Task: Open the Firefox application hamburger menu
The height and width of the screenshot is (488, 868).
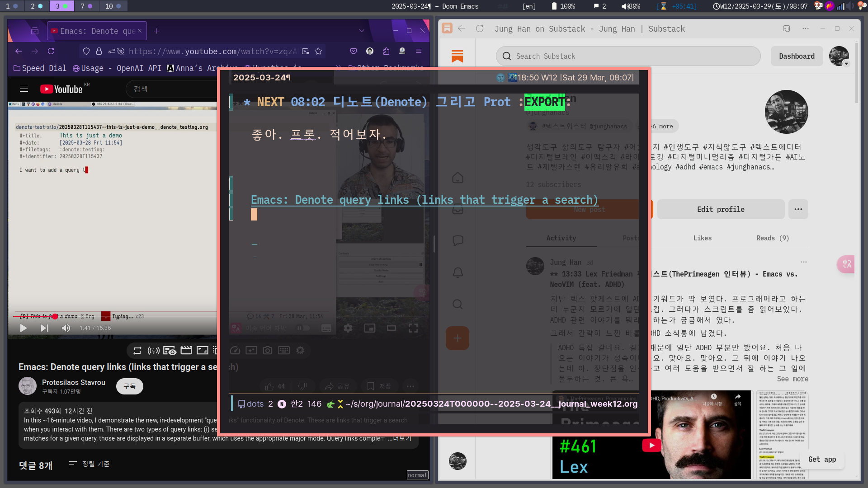Action: [x=419, y=51]
